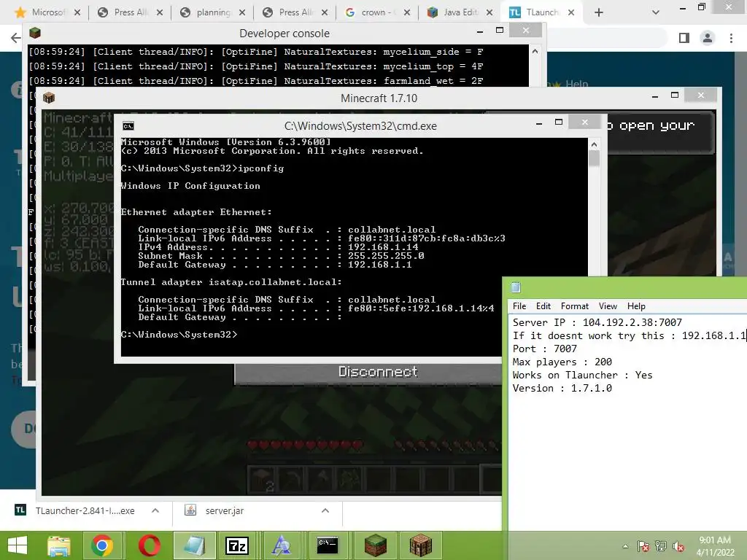Viewport: 747px width, 560px height.
Task: Click Developer console scrollbar up arrow
Action: point(535,52)
